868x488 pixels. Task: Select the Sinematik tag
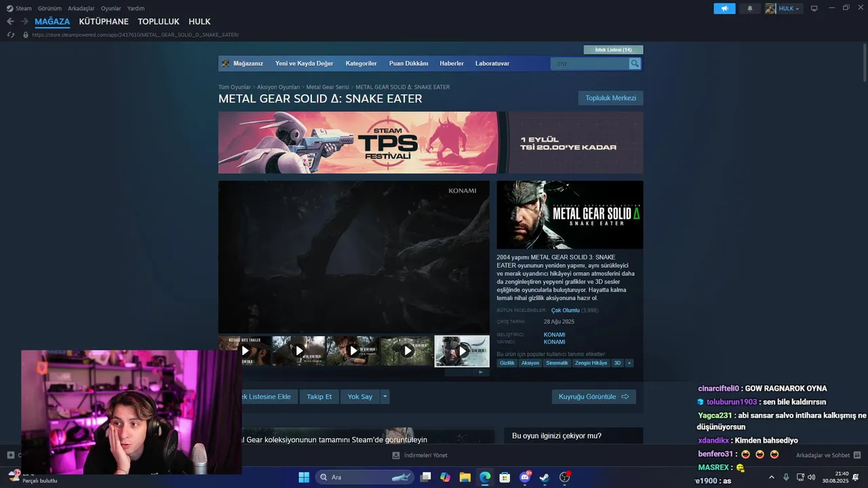pyautogui.click(x=557, y=363)
